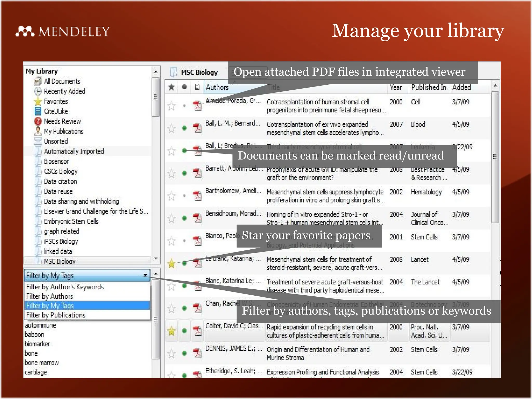Select the biomarker tag
The height and width of the screenshot is (399, 532).
coord(37,344)
